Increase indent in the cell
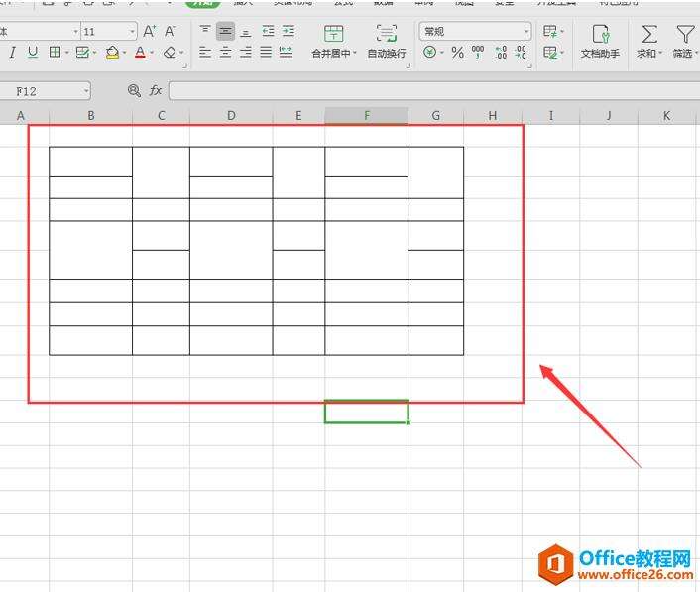700x592 pixels. click(289, 31)
